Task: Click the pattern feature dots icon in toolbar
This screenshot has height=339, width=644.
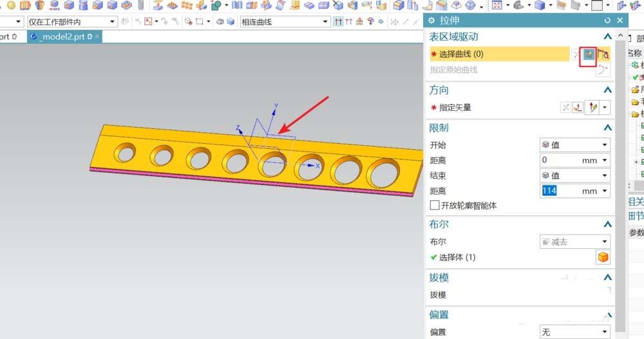Action: [187, 5]
